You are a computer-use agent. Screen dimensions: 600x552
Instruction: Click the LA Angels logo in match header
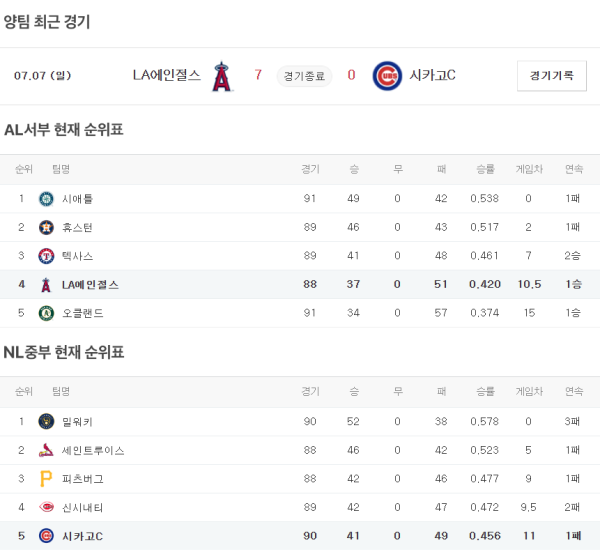222,76
